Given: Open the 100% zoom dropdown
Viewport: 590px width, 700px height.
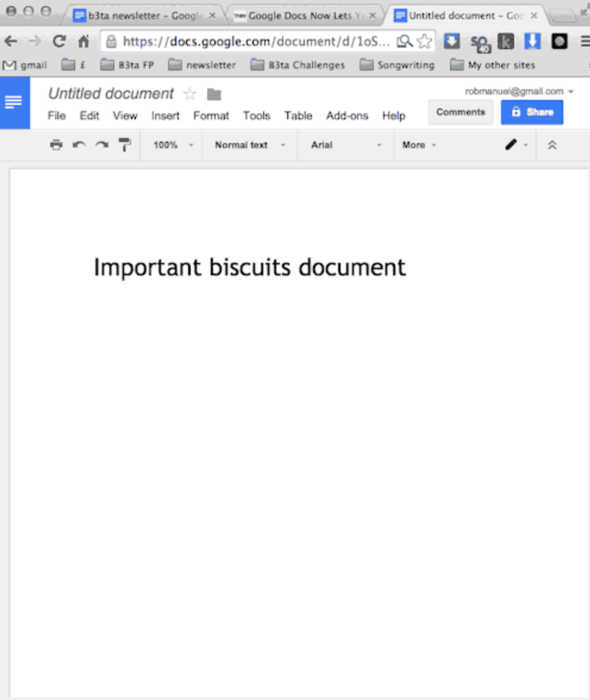Looking at the screenshot, I should pyautogui.click(x=173, y=145).
